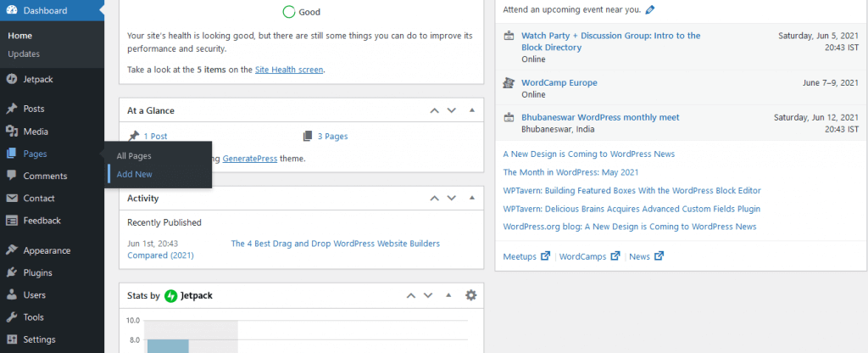Image resolution: width=868 pixels, height=353 pixels.
Task: Click the WordCamp Europe event icon
Action: tap(509, 82)
